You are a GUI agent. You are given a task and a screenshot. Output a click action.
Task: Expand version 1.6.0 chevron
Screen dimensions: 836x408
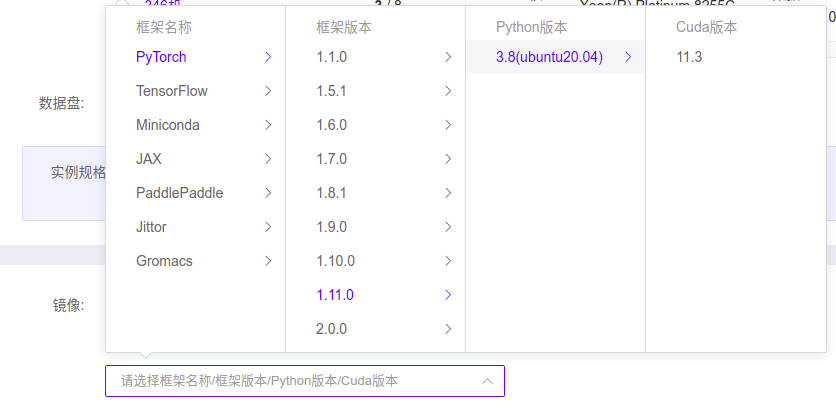pyautogui.click(x=448, y=125)
